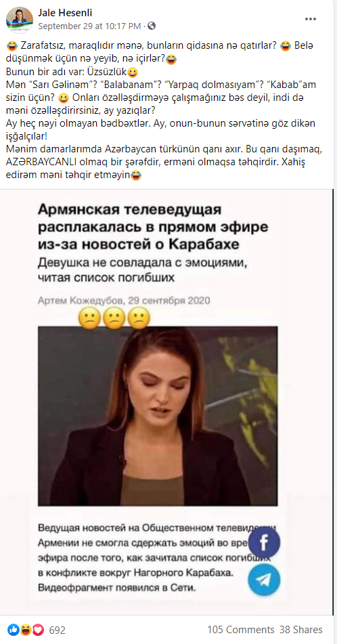Screen dimensions: 337x644
Task: Open the 105 Comments link
Action: coord(240,630)
